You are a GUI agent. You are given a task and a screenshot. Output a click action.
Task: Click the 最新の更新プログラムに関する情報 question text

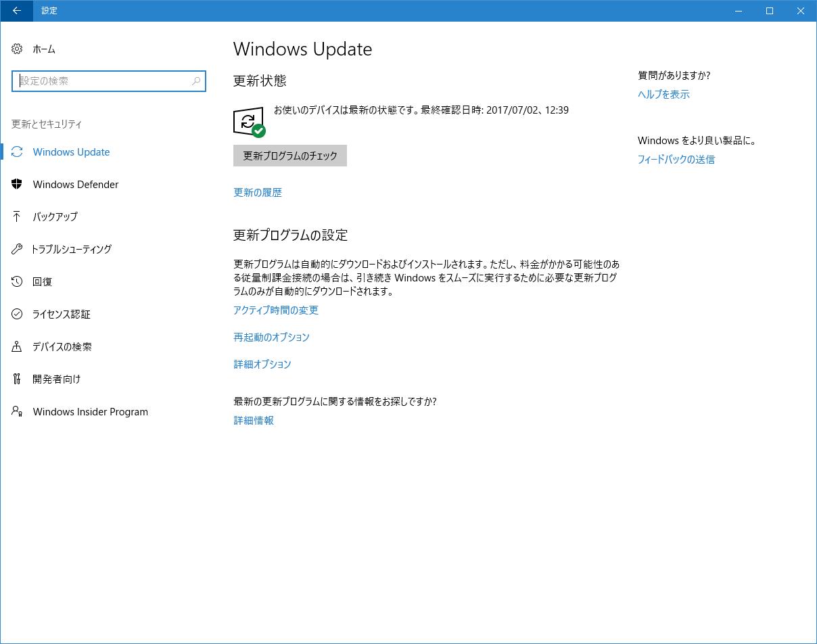click(335, 402)
